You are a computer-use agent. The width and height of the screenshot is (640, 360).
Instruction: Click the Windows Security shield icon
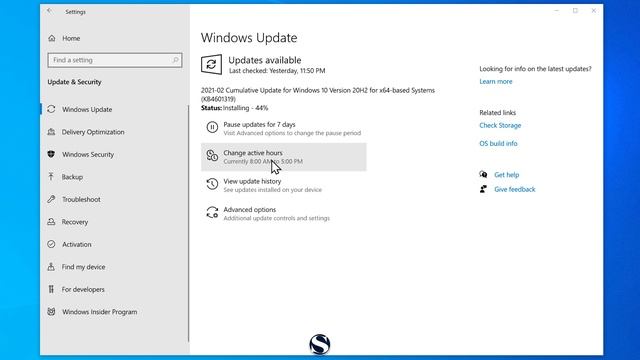[51, 154]
